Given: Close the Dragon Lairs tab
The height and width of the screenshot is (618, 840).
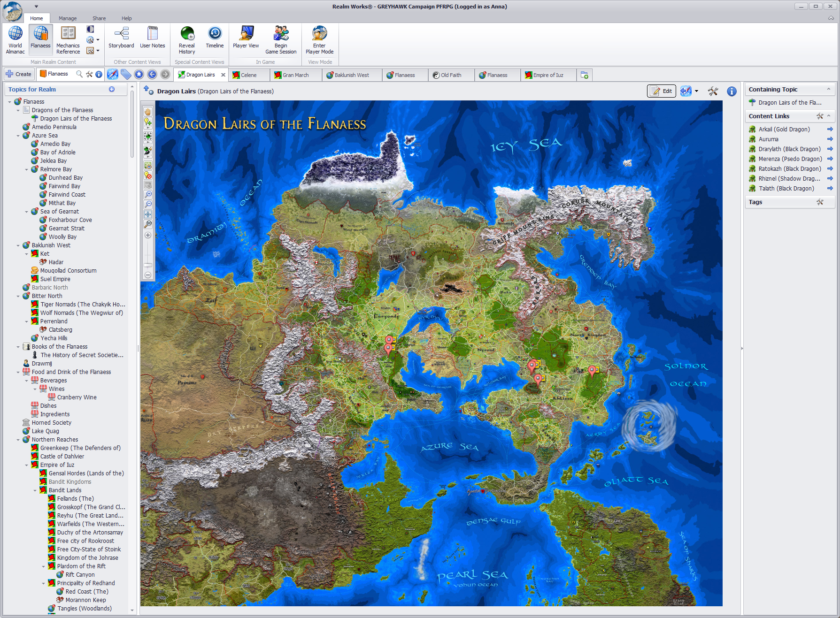Looking at the screenshot, I should (223, 75).
